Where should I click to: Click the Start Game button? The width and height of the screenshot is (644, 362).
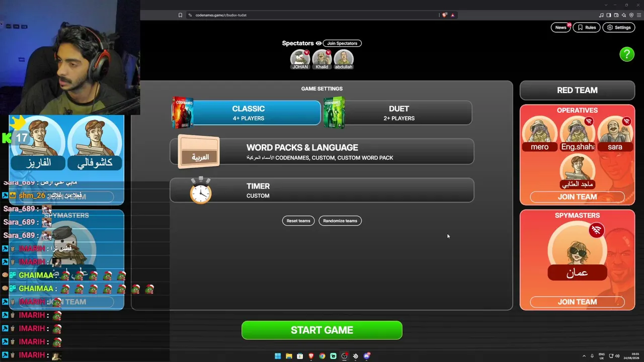322,330
